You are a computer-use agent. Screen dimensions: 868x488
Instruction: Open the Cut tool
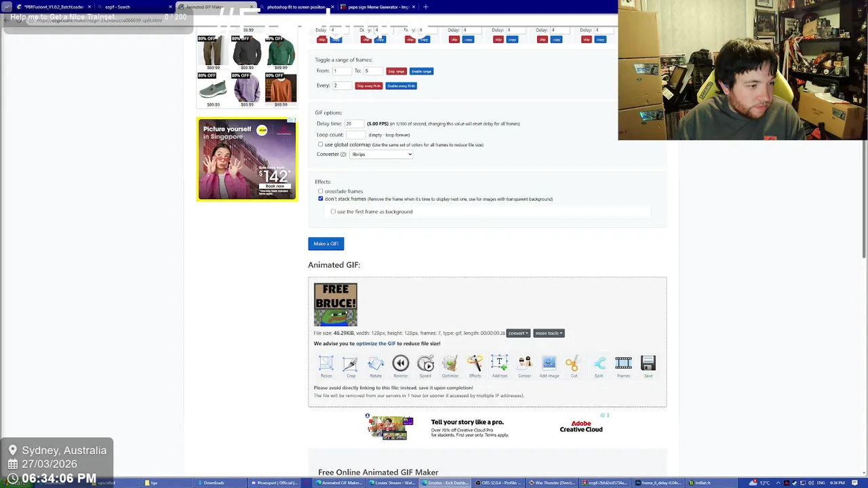pyautogui.click(x=574, y=367)
